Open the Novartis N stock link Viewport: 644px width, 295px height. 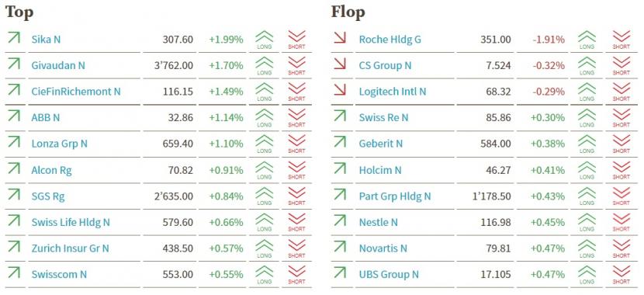click(383, 248)
